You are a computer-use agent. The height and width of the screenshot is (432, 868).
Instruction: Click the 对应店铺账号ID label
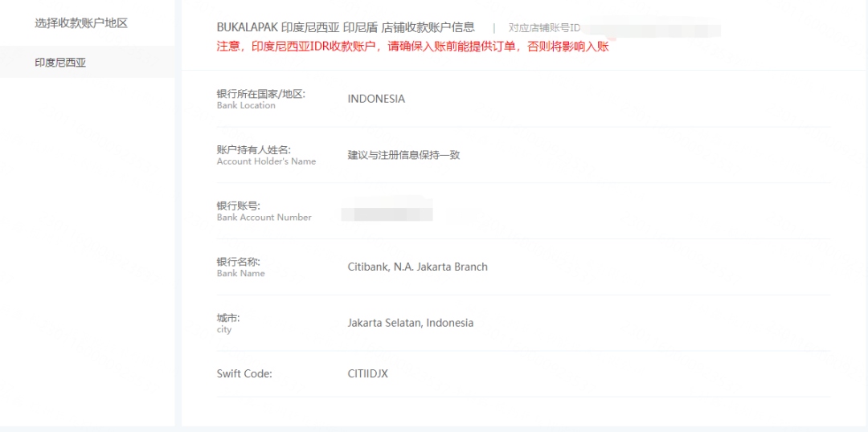(544, 28)
